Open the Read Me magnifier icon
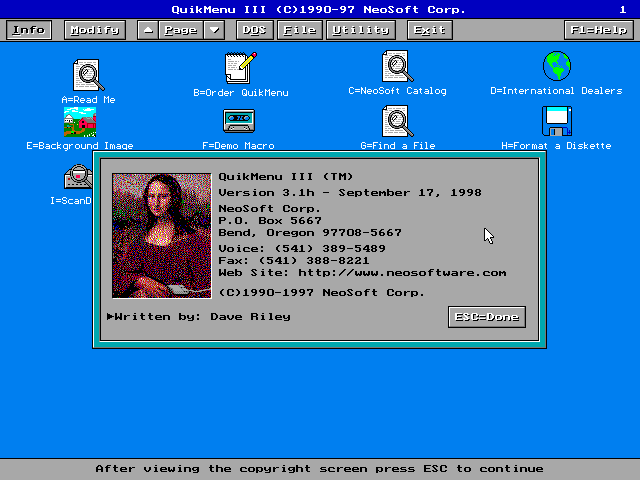Image resolution: width=640 pixels, height=480 pixels. tap(89, 75)
